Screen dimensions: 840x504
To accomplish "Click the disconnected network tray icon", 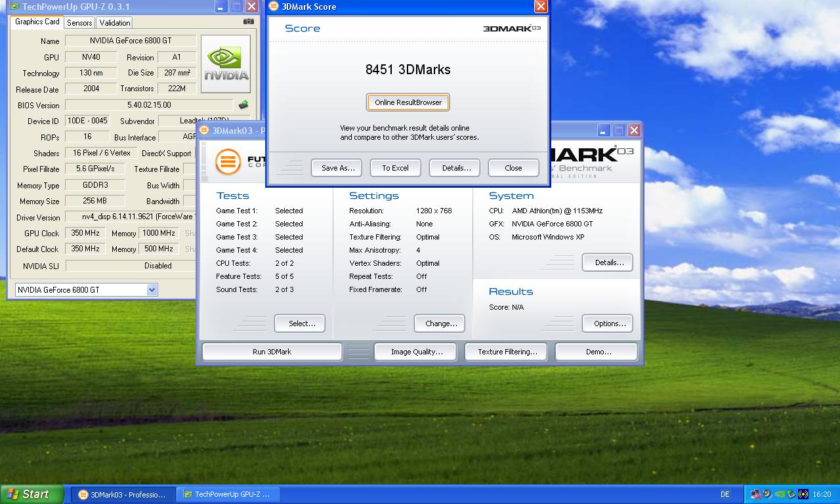I will click(x=756, y=494).
